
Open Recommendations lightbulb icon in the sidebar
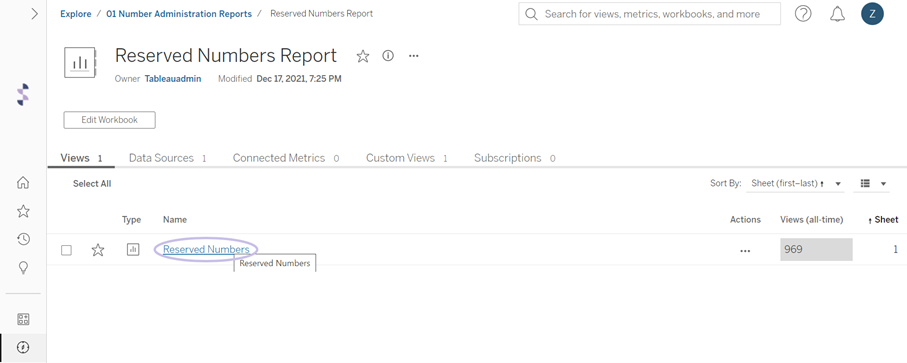23,268
